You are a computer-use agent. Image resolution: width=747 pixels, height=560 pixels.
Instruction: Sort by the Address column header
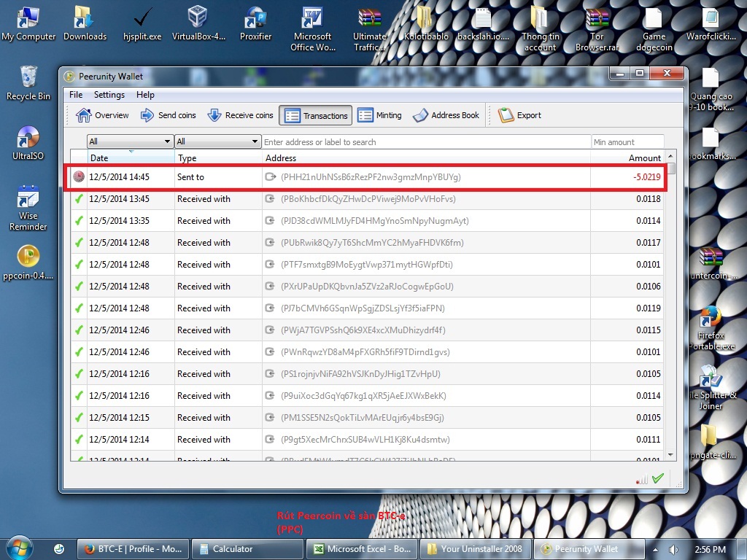point(426,157)
